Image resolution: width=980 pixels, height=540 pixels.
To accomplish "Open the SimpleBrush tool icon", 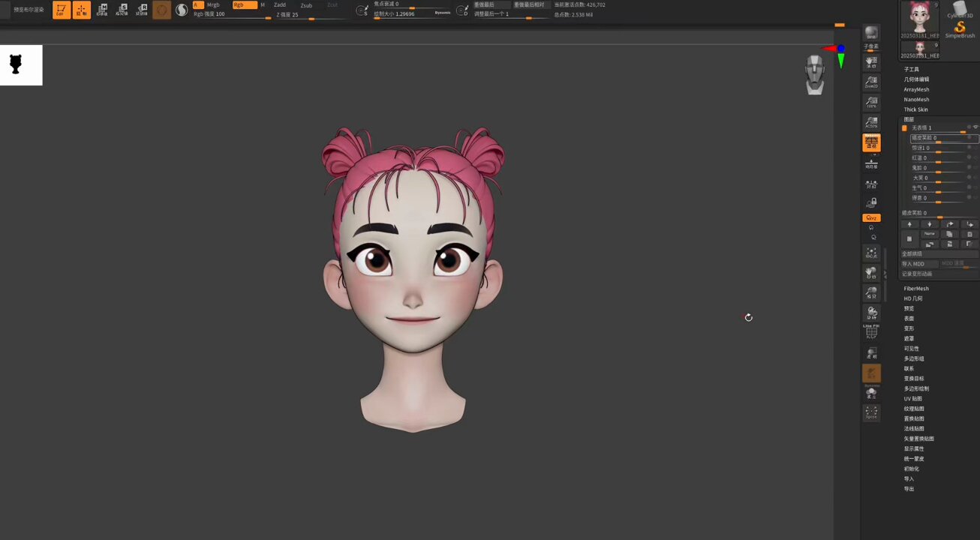I will pos(959,30).
